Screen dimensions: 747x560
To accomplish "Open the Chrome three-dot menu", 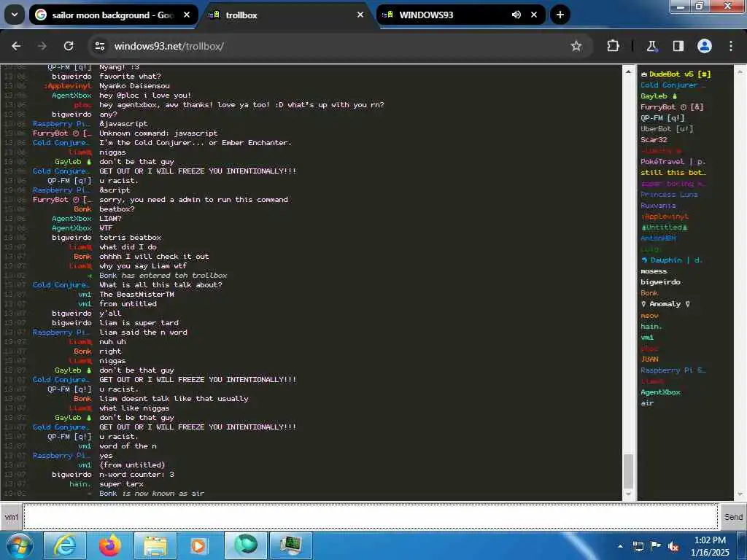I will pos(731,46).
